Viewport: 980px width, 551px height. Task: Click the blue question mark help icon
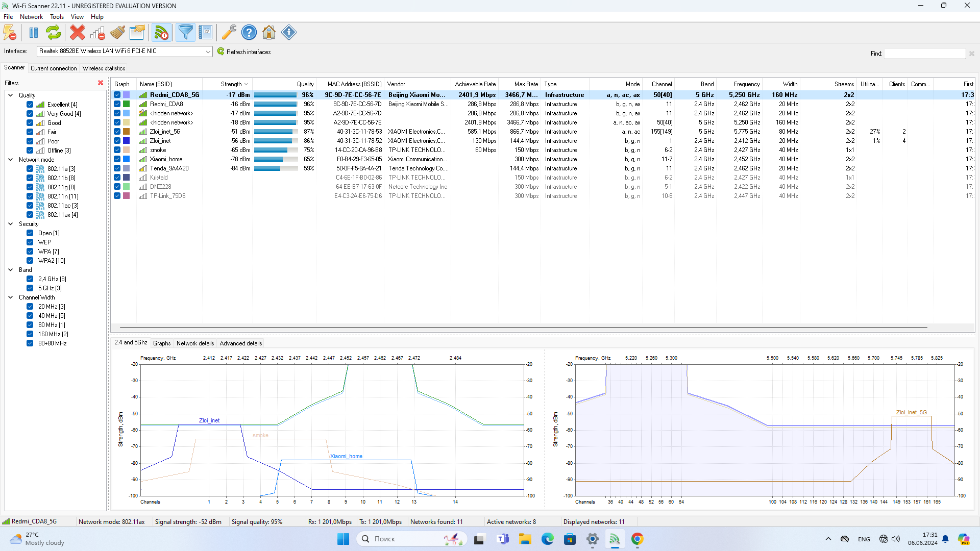click(x=249, y=33)
